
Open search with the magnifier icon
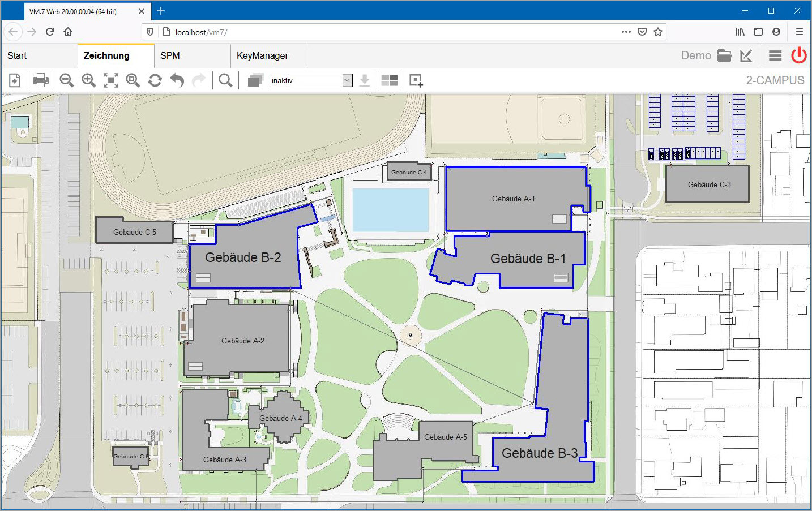click(225, 80)
